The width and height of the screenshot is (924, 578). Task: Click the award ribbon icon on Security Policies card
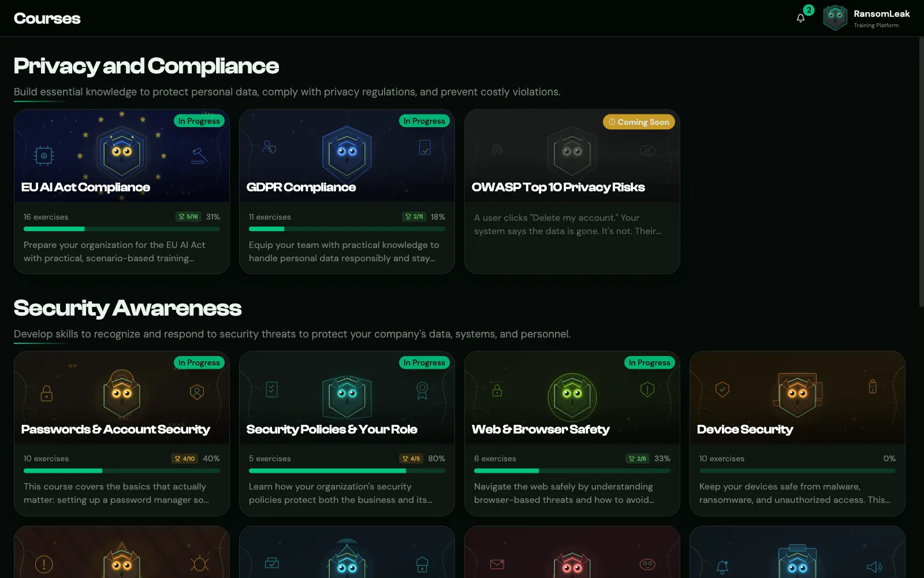pos(422,390)
